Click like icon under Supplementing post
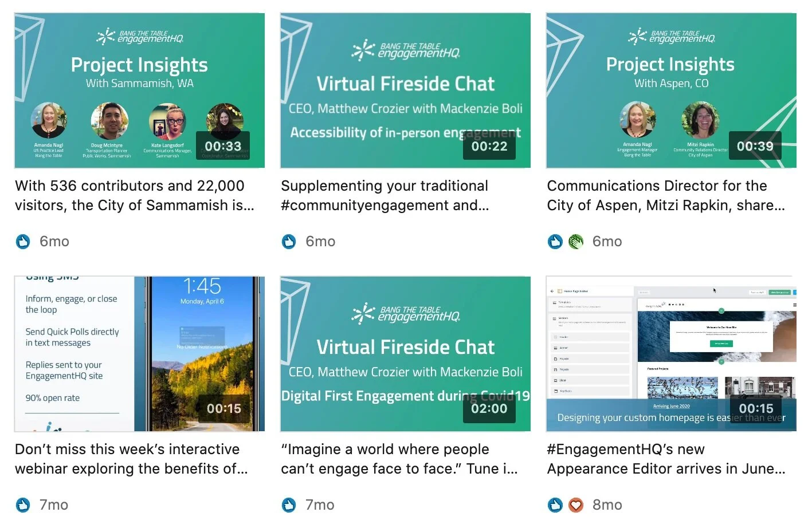This screenshot has width=812, height=524. tap(289, 242)
